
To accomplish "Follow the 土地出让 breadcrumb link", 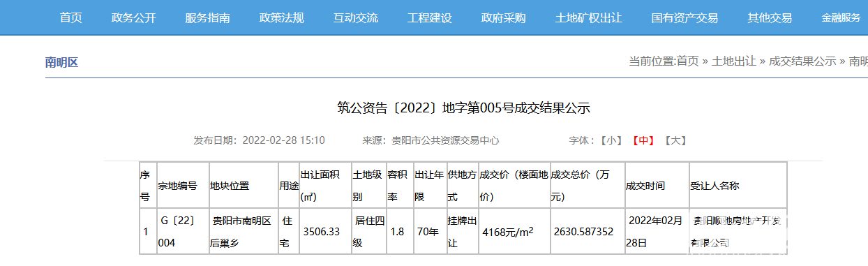I will coord(734,61).
